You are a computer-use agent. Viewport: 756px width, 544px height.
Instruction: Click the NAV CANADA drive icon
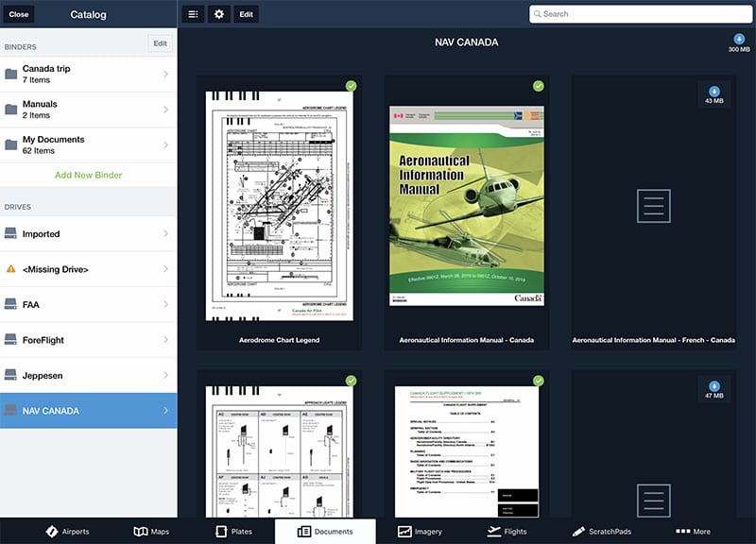[x=10, y=411]
